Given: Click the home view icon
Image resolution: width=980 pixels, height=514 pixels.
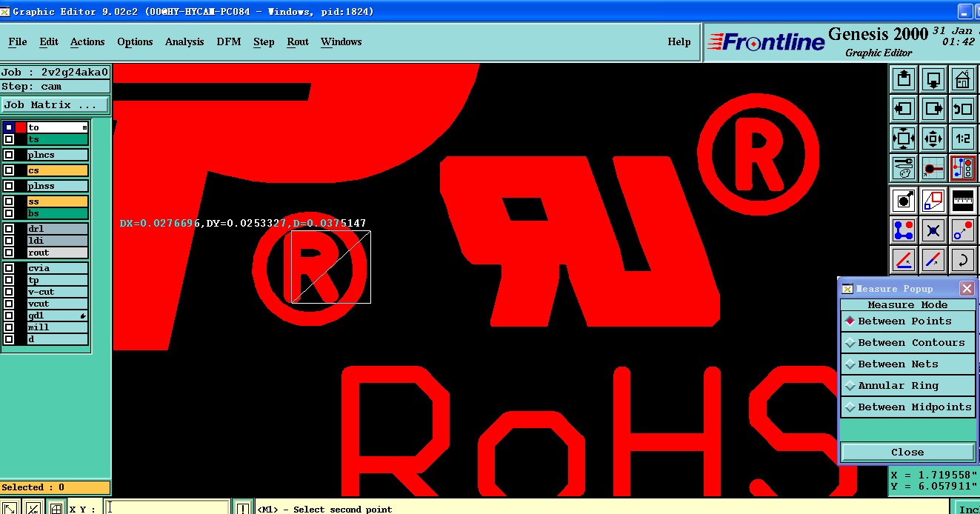Looking at the screenshot, I should [963, 79].
